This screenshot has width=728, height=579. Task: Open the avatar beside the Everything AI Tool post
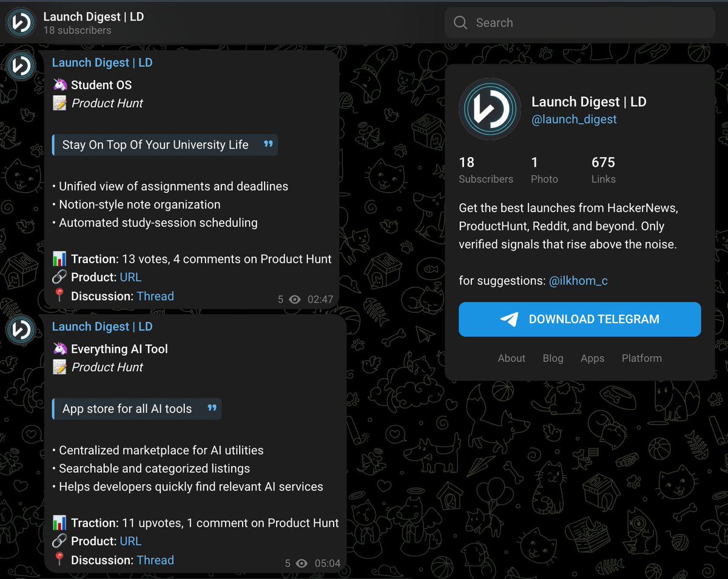(x=21, y=329)
